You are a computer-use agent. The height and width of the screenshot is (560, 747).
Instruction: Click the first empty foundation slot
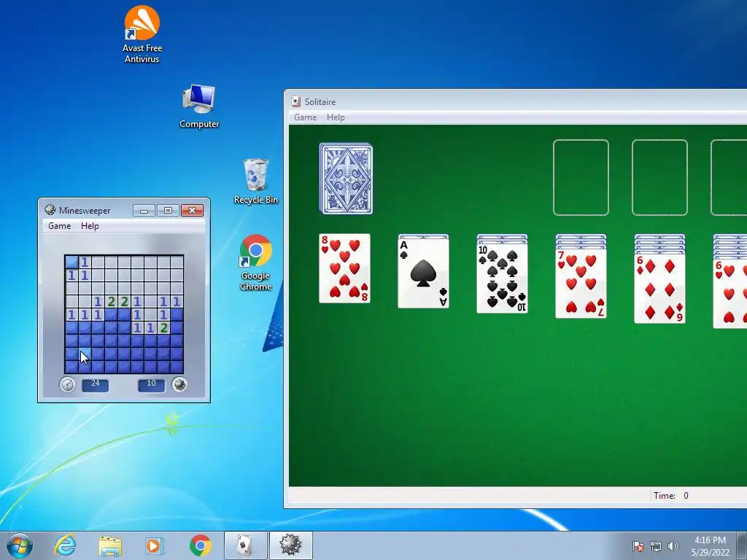[581, 178]
